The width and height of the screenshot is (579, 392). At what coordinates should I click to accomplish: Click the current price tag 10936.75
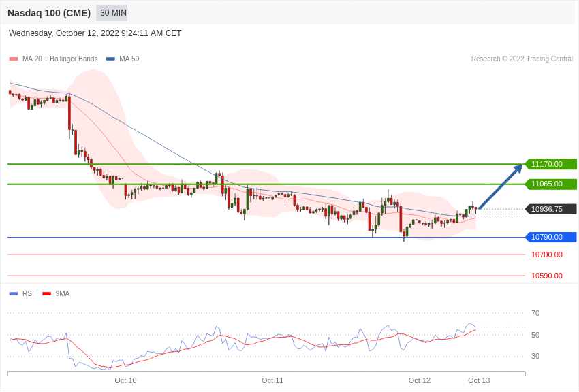[x=550, y=209]
